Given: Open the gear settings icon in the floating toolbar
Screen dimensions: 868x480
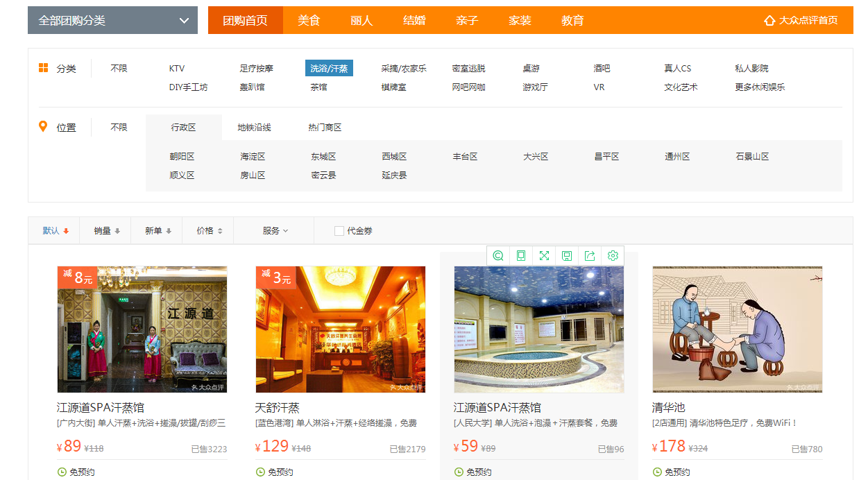Looking at the screenshot, I should pos(613,256).
